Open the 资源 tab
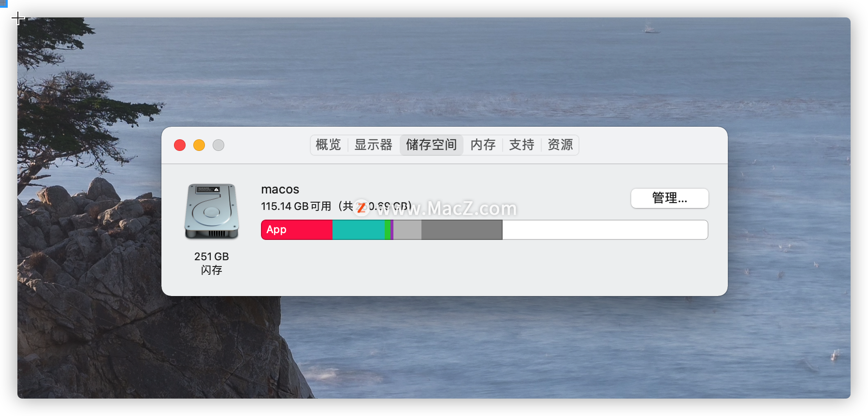This screenshot has width=868, height=416. [560, 145]
